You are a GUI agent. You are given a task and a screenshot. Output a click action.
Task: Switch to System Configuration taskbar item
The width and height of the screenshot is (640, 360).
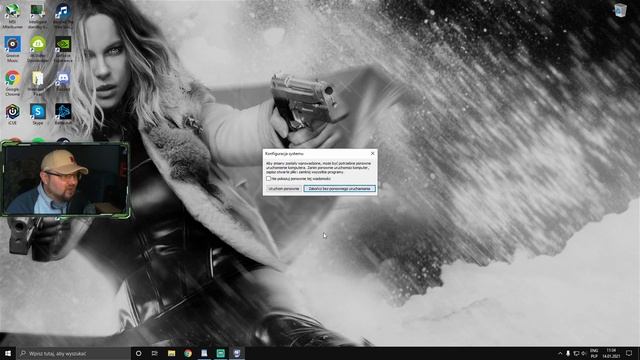click(x=237, y=353)
